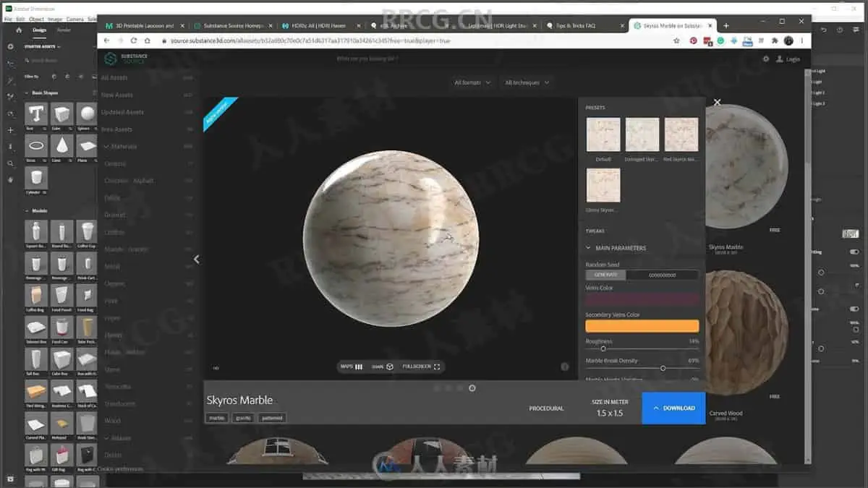Click the Carved Wood material thumbnail

745,333
